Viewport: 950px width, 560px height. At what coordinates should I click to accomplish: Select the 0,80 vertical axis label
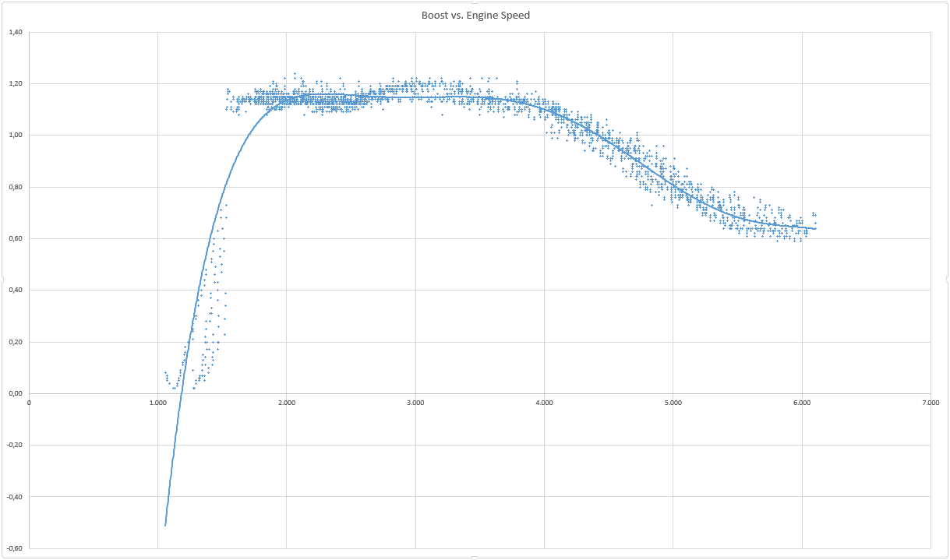(x=15, y=187)
